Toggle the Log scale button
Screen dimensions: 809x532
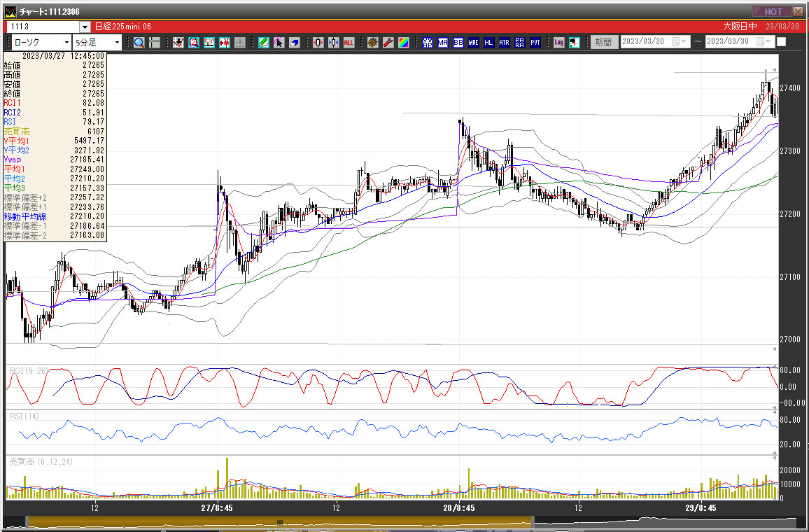558,42
